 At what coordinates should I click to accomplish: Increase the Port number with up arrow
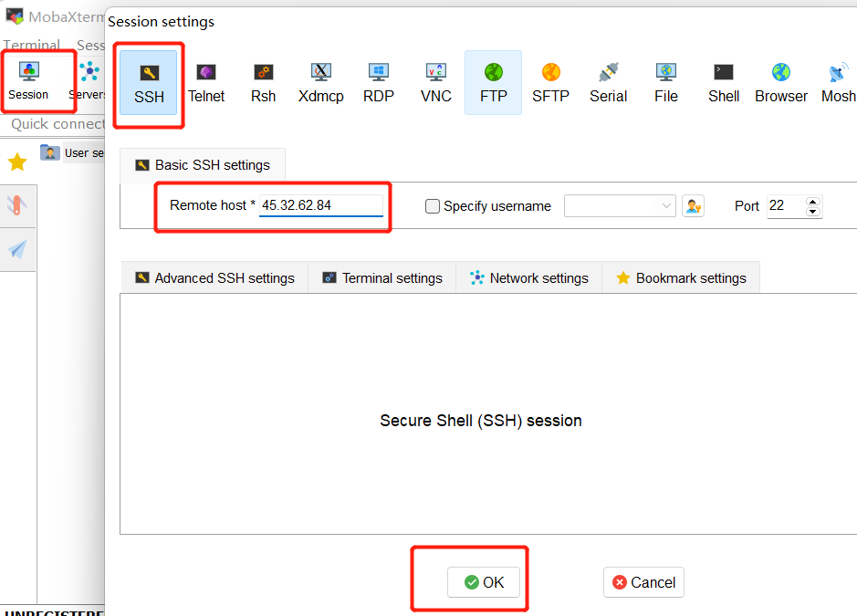coord(812,201)
